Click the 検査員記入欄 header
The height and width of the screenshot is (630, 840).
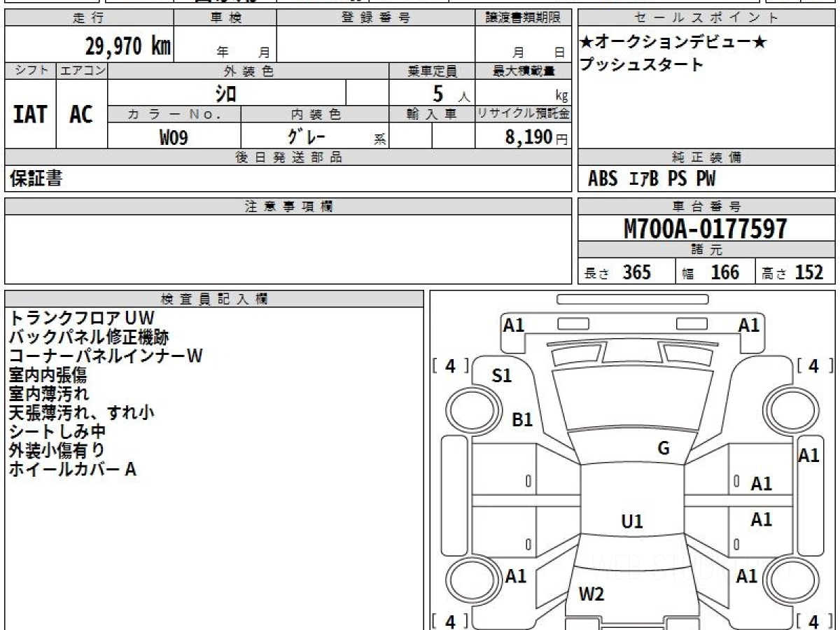214,299
